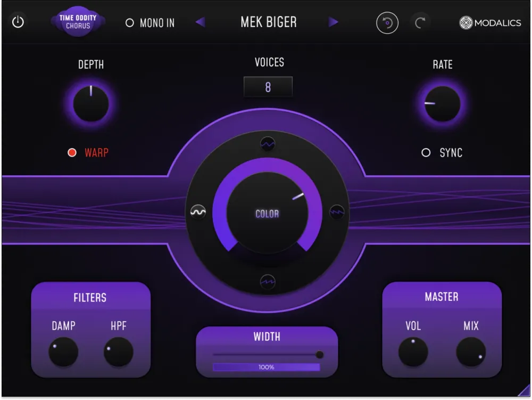The width and height of the screenshot is (532, 400).
Task: Click the redo arrow icon
Action: (420, 23)
